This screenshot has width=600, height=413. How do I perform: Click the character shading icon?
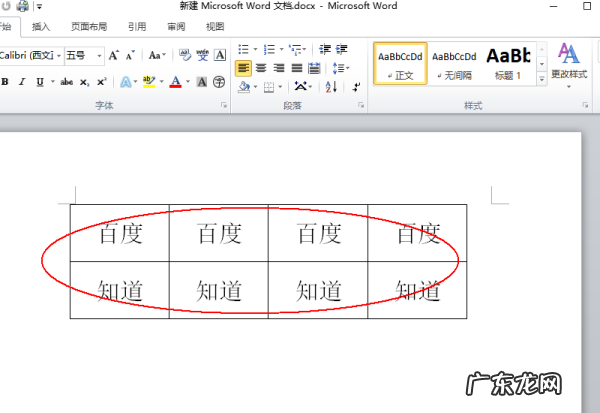(202, 82)
